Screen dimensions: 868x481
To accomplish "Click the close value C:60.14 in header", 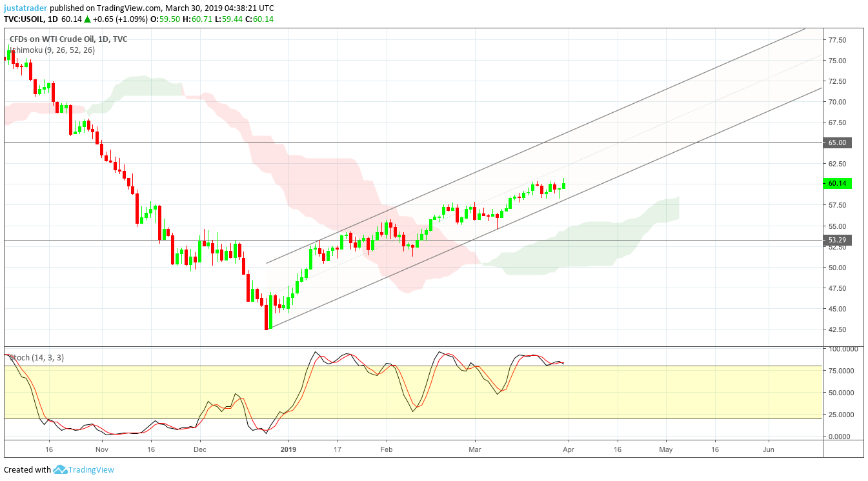I will click(x=260, y=19).
